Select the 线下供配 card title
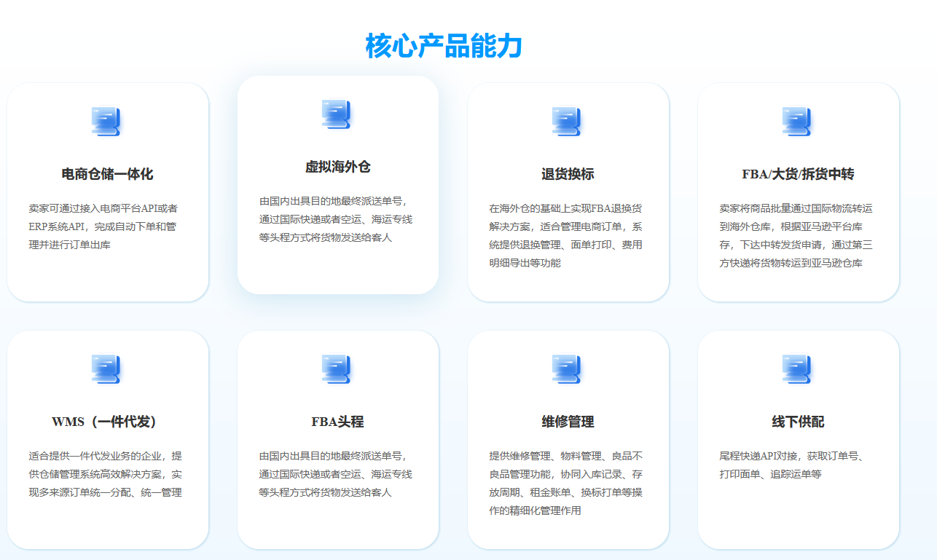 click(x=798, y=422)
